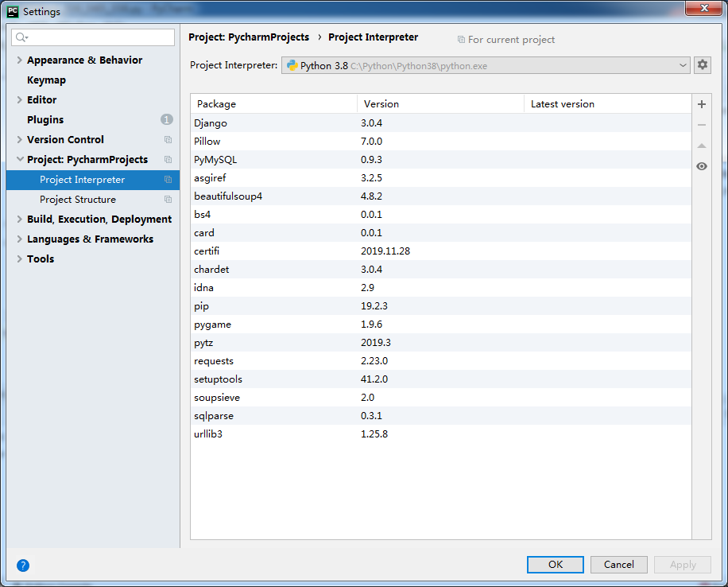Viewport: 728px width, 587px height.
Task: Select the requests package row
Action: click(x=440, y=360)
